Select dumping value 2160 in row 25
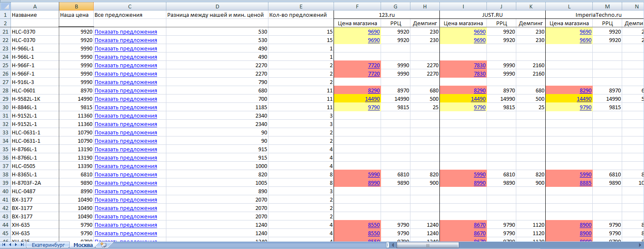644x249 pixels. coord(531,65)
